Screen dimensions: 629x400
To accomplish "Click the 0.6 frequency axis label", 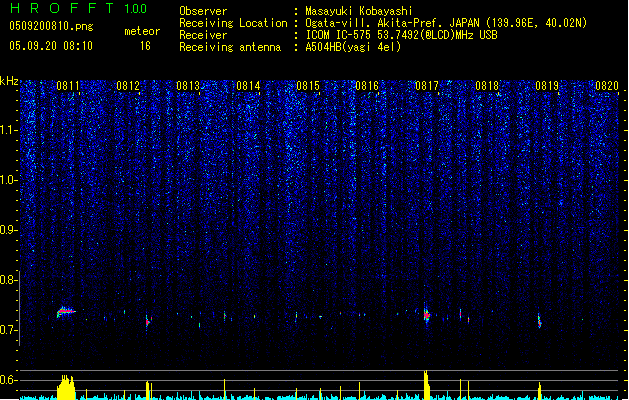I will pyautogui.click(x=8, y=380).
